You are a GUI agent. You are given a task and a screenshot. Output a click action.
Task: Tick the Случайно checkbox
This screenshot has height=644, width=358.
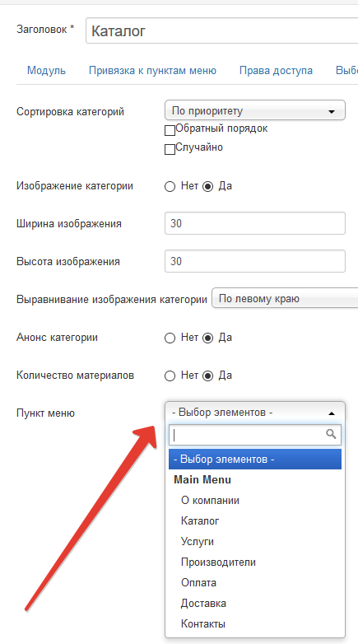pos(170,150)
